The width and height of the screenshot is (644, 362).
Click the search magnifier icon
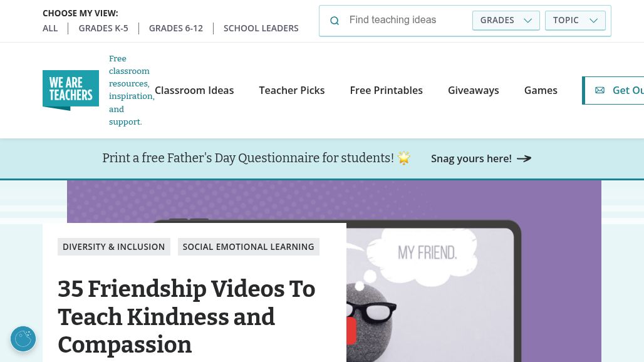click(335, 21)
